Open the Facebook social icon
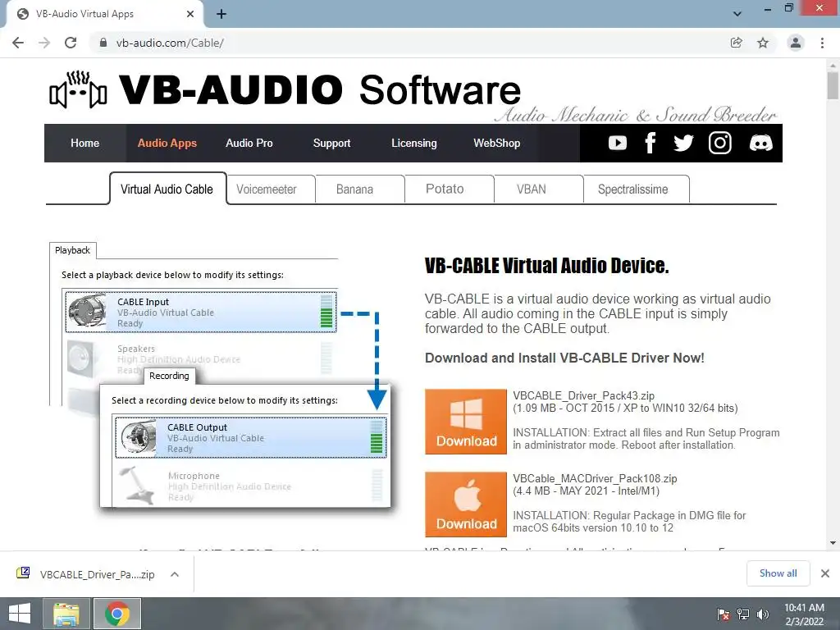Screen dimensions: 840x630 651,143
